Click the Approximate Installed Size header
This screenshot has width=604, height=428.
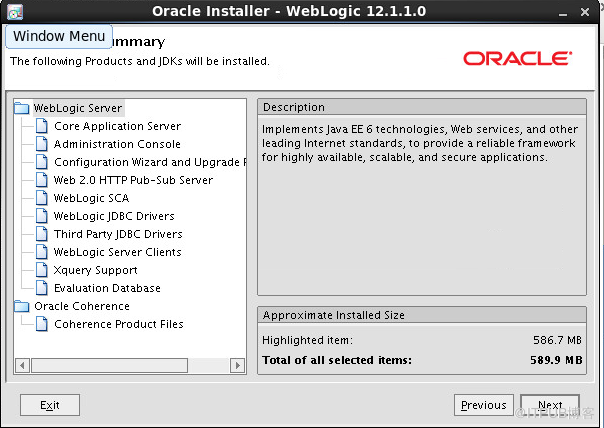(x=422, y=315)
